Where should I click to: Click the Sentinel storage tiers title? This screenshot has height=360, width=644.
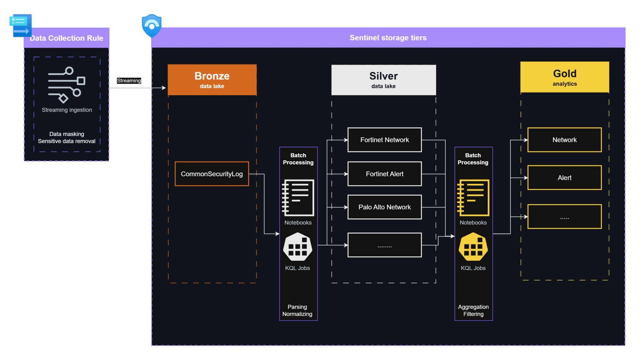coord(388,38)
